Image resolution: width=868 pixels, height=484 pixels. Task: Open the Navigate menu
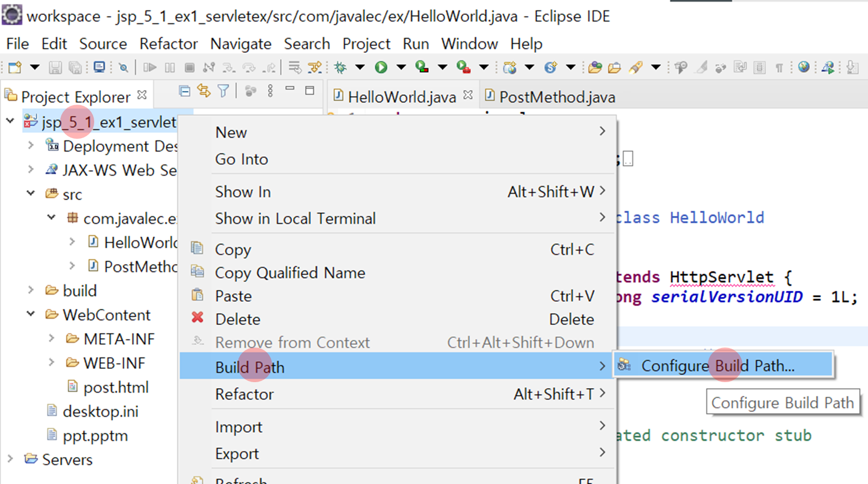(x=241, y=43)
